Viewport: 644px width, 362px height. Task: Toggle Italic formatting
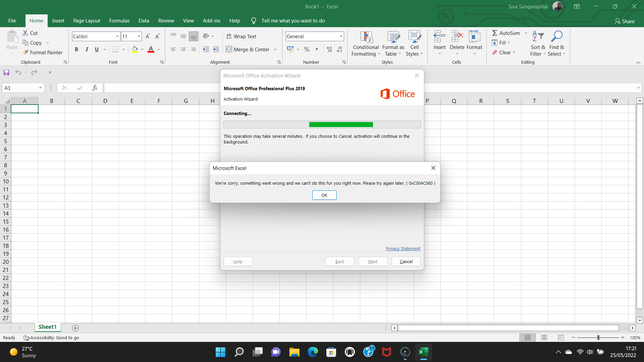tap(87, 49)
